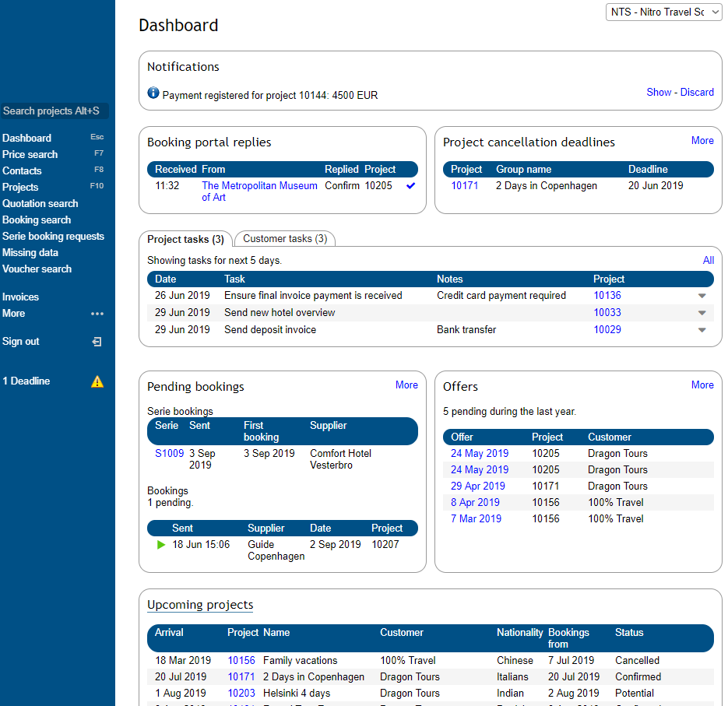Click Sign out in the sidebar
Image resolution: width=728 pixels, height=706 pixels.
tap(20, 341)
